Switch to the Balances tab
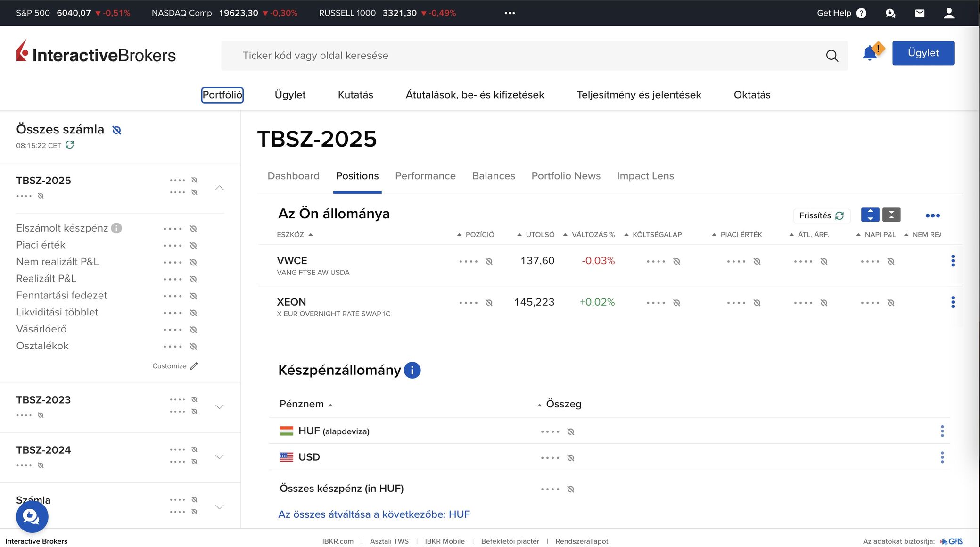980x547 pixels. point(494,176)
